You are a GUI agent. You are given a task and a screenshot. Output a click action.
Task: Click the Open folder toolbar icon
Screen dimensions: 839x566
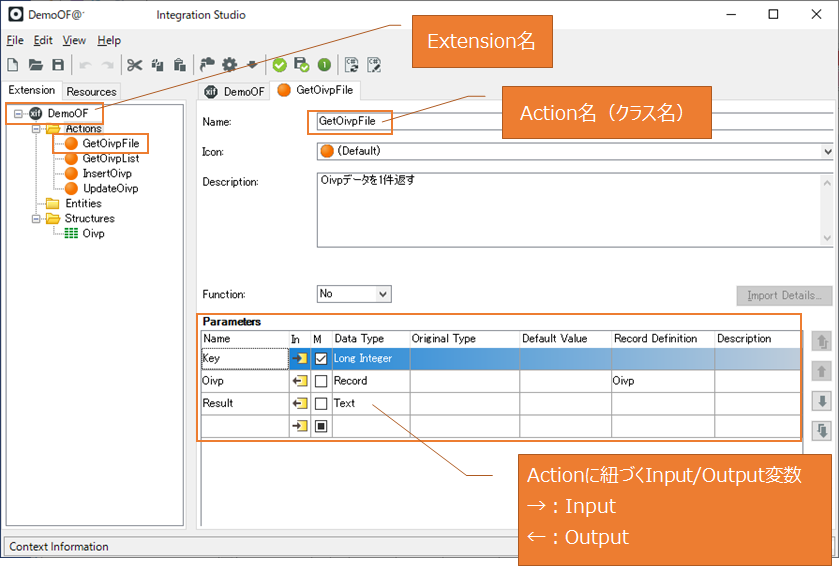(36, 65)
